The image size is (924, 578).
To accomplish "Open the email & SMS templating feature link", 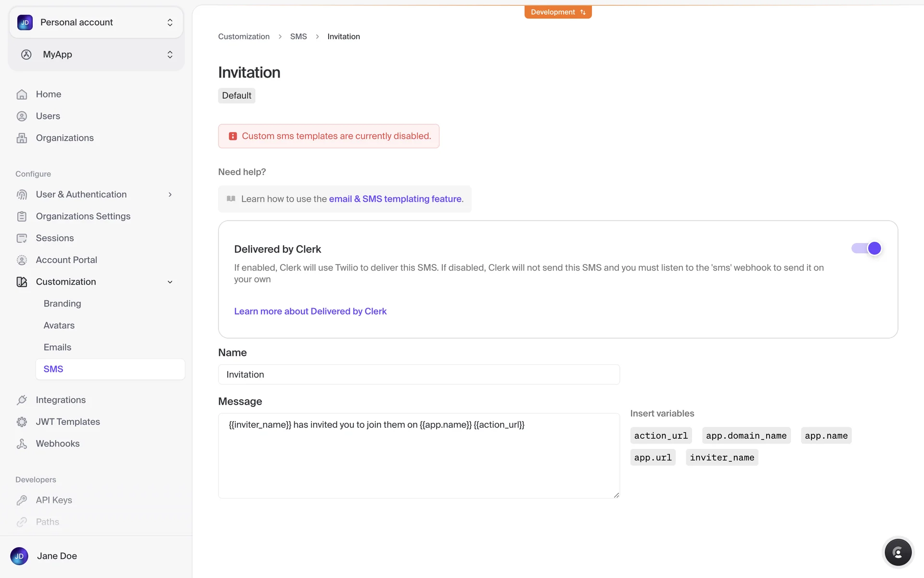I will (x=395, y=199).
